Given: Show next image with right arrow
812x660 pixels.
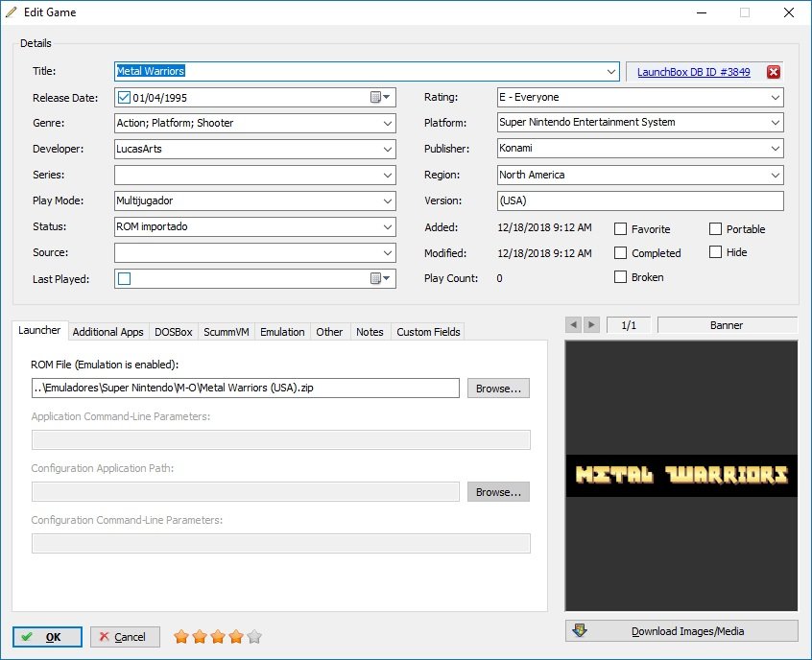Looking at the screenshot, I should [591, 325].
